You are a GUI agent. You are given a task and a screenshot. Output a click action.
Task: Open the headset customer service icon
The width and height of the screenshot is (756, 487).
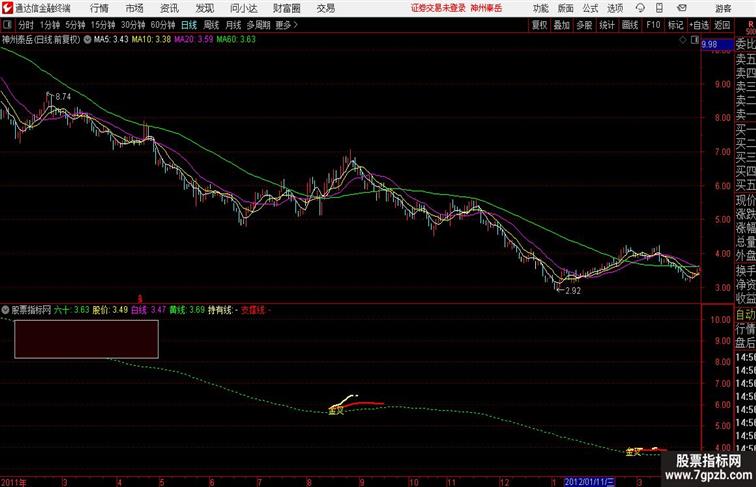pos(640,8)
